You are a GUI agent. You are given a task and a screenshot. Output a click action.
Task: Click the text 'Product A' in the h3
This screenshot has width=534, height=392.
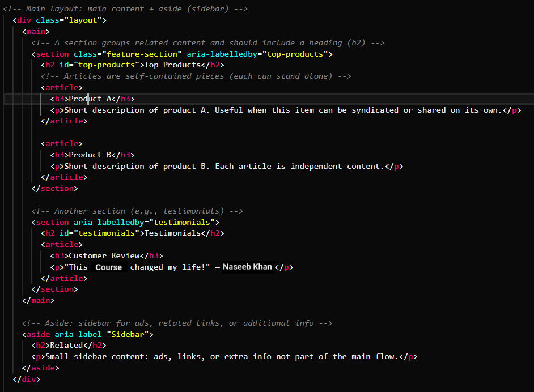point(90,99)
